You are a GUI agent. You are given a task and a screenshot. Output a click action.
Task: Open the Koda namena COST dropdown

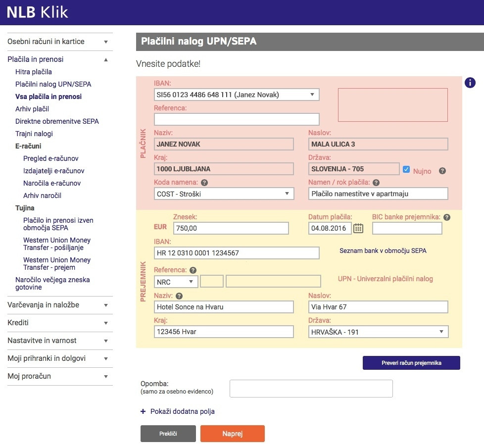[224, 194]
